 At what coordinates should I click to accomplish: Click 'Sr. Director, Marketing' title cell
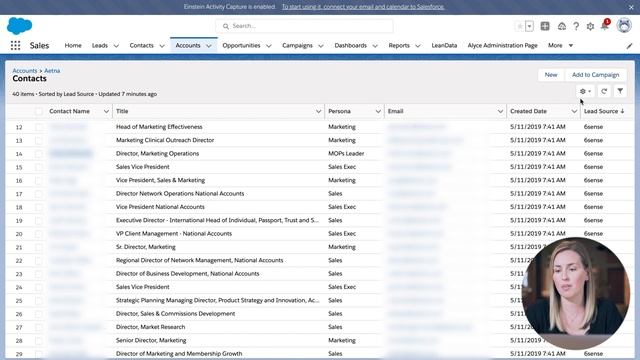[x=146, y=247]
